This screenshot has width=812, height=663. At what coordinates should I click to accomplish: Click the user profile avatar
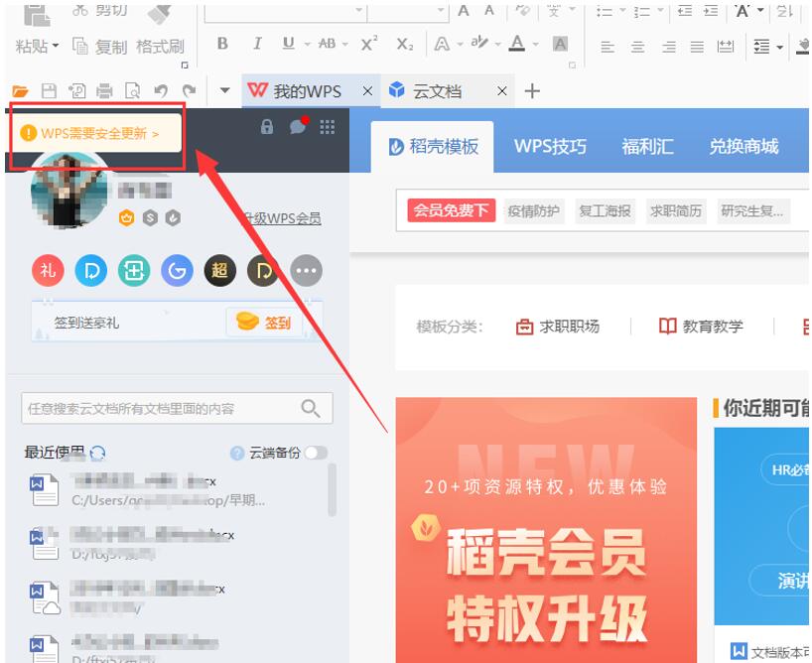click(69, 192)
